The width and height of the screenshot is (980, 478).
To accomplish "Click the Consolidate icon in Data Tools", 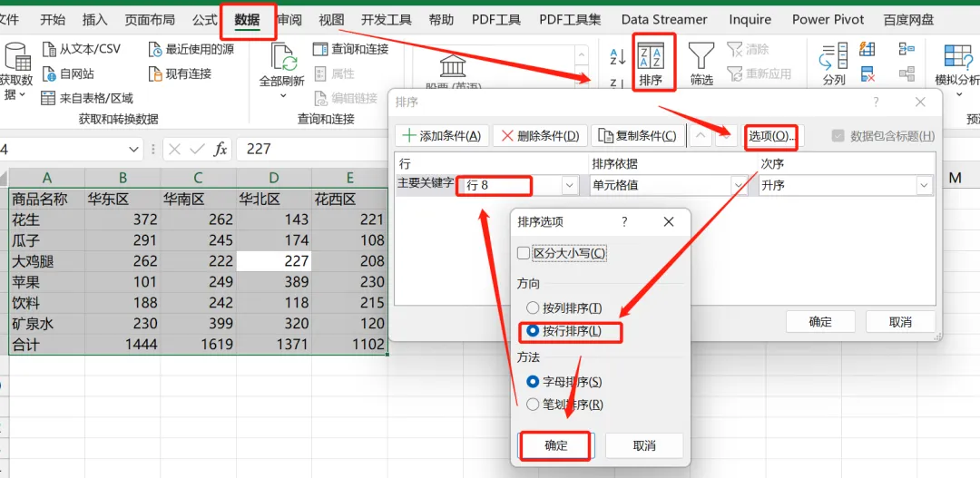I will [906, 49].
